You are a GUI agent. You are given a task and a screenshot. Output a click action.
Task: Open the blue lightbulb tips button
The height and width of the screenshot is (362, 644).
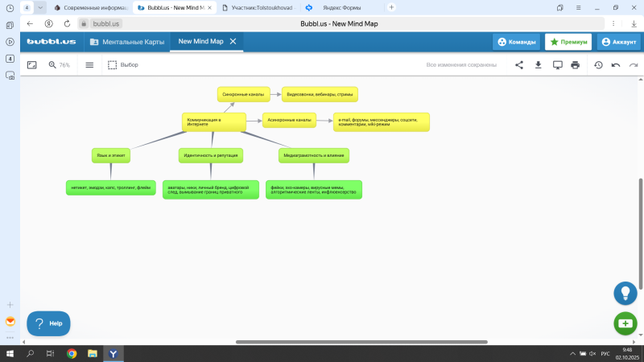point(625,293)
